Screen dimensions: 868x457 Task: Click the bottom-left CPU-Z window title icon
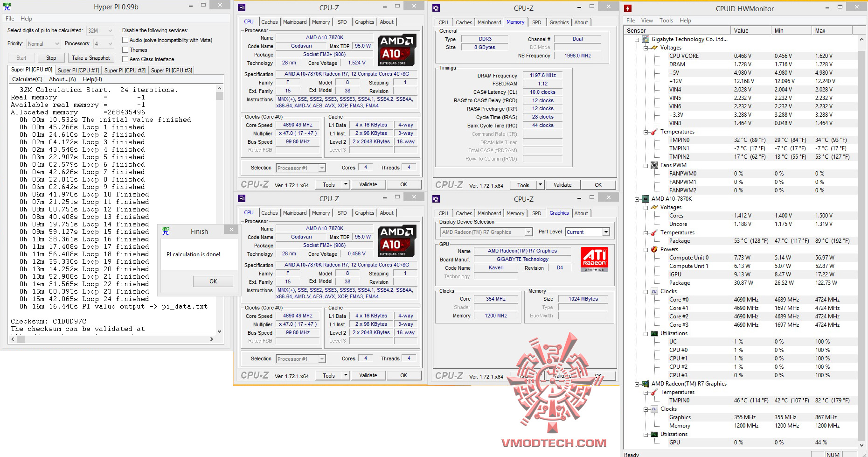click(x=242, y=198)
